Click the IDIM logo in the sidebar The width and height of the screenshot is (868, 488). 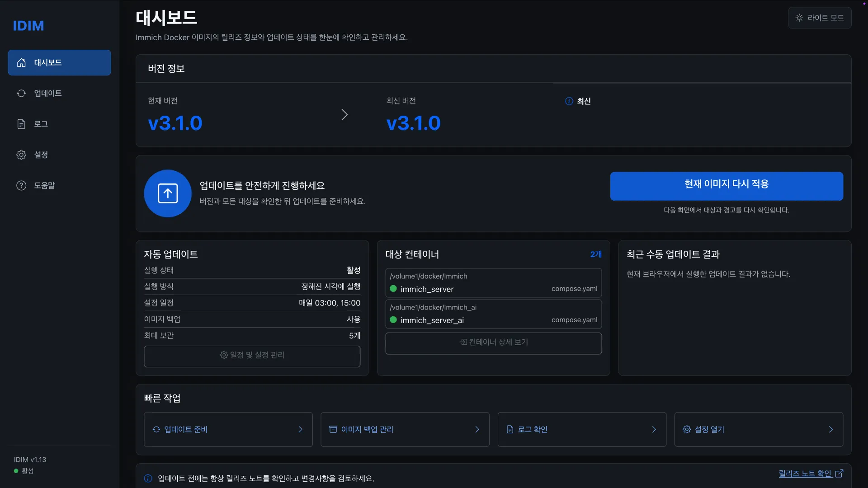coord(28,26)
